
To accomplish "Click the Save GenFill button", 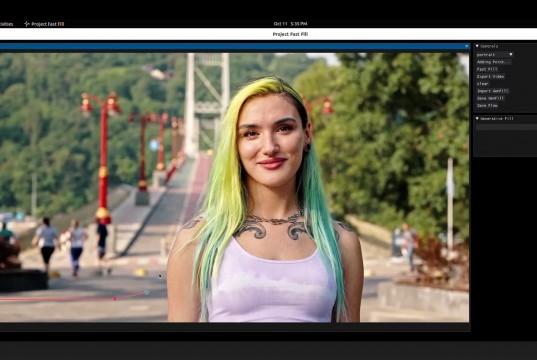I will point(490,98).
